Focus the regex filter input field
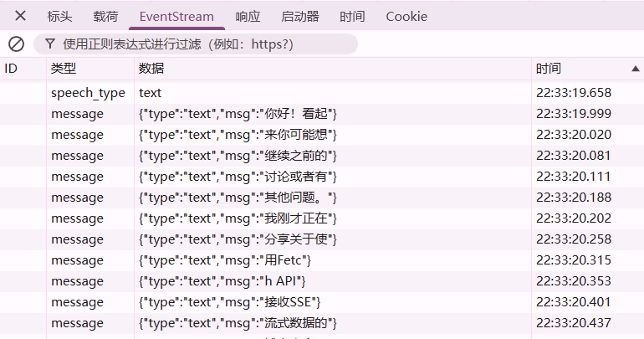Viewport: 644px width, 339px height. pyautogui.click(x=196, y=44)
